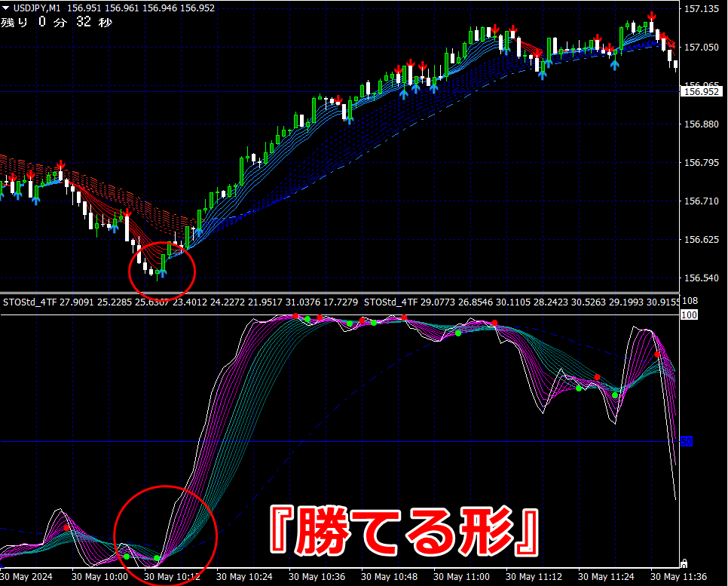This screenshot has height=586, width=728.
Task: Open the dropdown triangle beside USDJPY,M1
Action: [5, 8]
